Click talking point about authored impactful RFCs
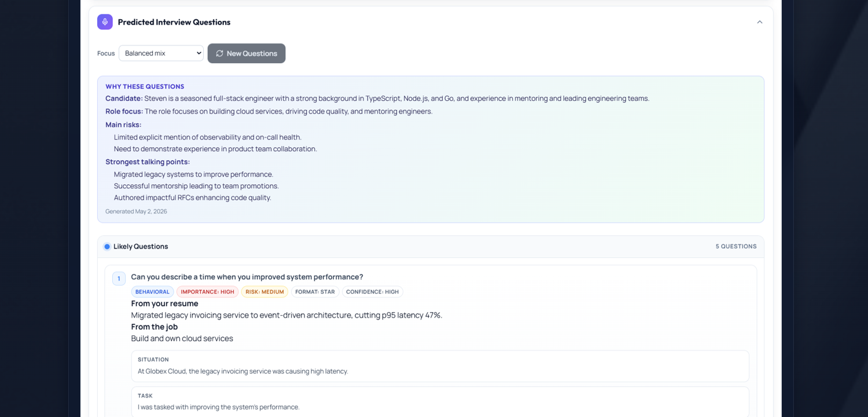This screenshot has width=868, height=417. [x=193, y=197]
